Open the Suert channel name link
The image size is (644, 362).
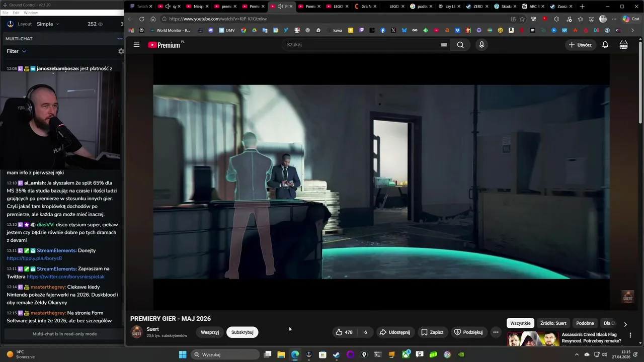point(152,329)
